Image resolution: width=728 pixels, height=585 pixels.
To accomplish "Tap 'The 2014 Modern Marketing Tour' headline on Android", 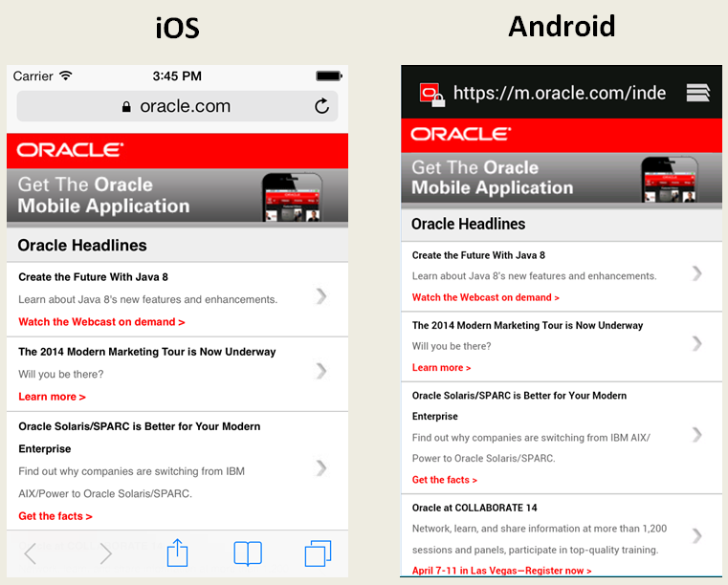I will [527, 325].
